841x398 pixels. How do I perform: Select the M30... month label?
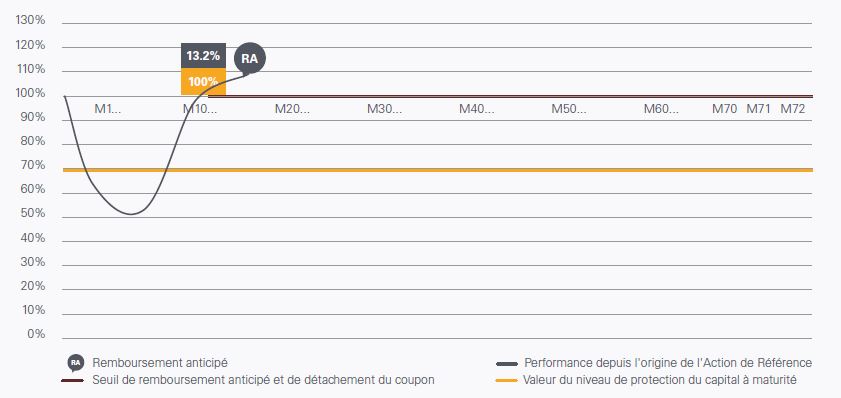[x=385, y=109]
